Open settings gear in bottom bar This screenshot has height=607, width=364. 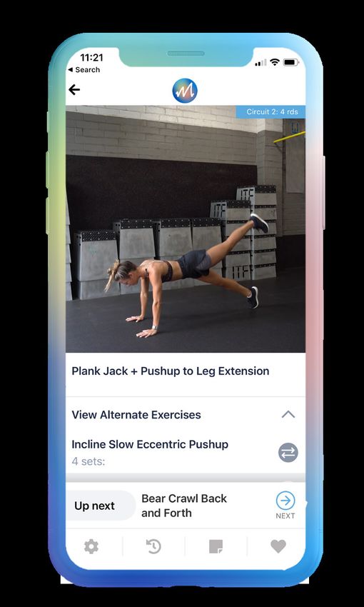[x=91, y=546]
